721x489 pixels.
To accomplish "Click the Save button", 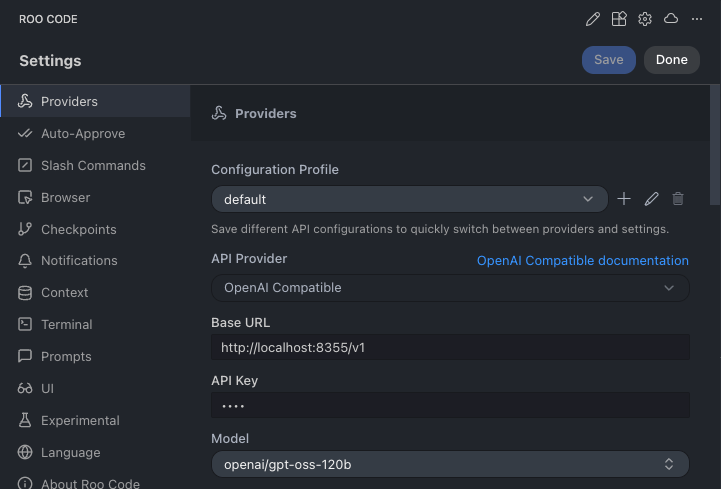I will [608, 60].
